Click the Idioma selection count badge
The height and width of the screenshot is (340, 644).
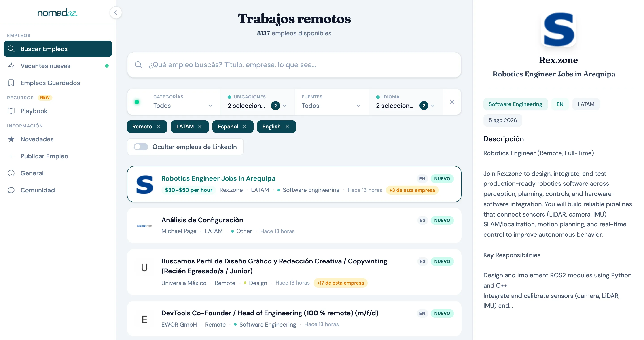point(424,106)
